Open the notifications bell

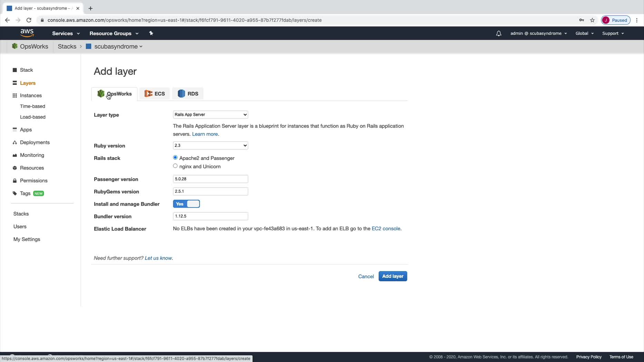point(499,33)
